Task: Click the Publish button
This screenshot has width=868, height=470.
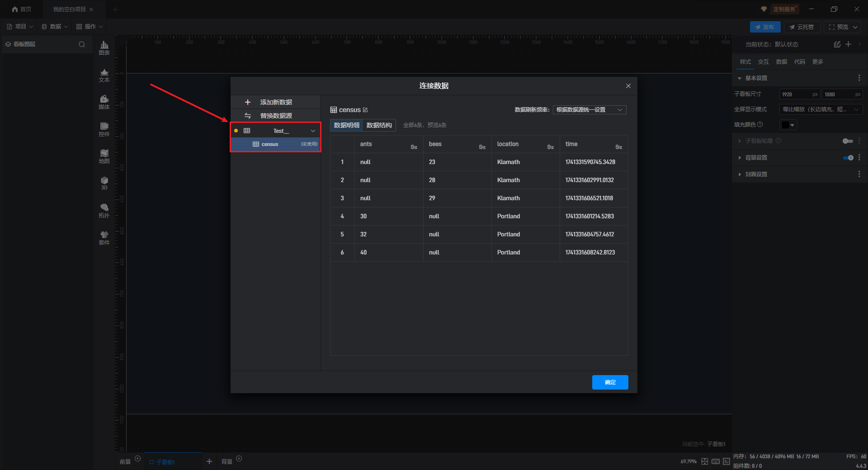Action: coord(765,27)
